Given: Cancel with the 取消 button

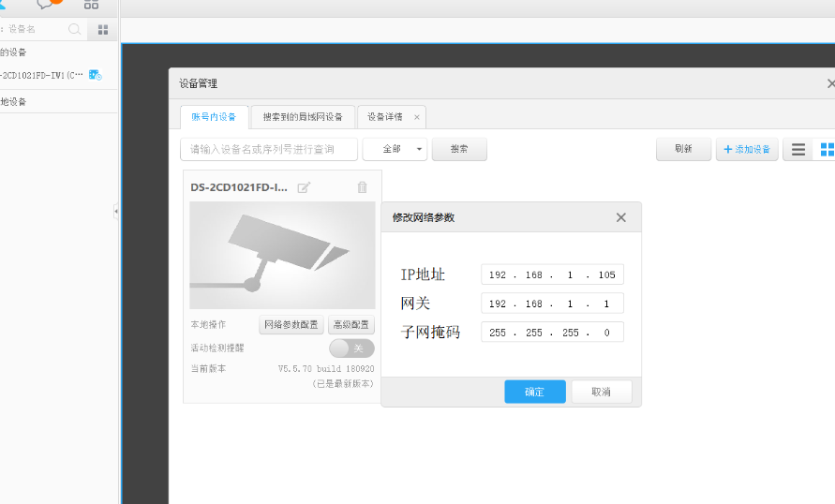Looking at the screenshot, I should tap(602, 392).
